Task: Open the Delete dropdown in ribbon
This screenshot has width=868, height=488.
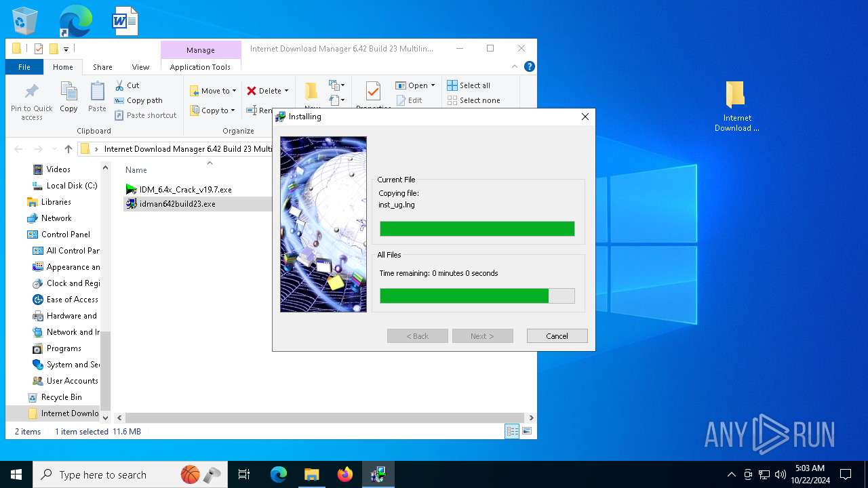Action: (268, 91)
